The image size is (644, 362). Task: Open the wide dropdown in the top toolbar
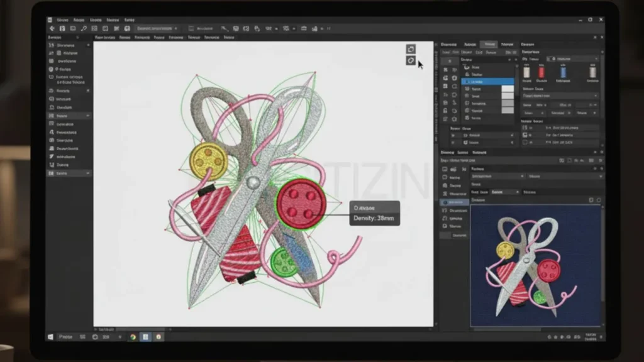[157, 28]
